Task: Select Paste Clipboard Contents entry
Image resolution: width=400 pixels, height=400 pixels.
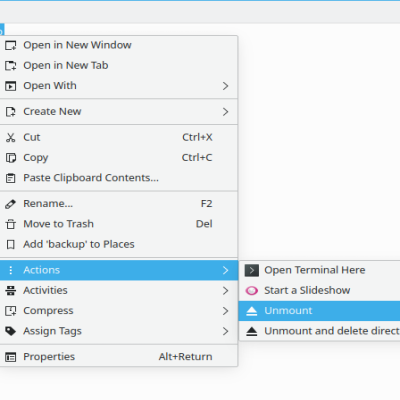Action: click(x=119, y=178)
